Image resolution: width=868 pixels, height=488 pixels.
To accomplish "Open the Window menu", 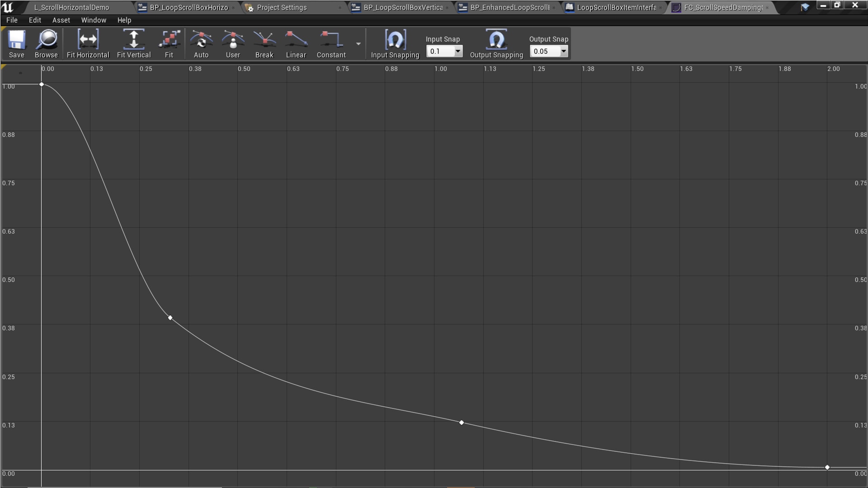I will point(94,20).
